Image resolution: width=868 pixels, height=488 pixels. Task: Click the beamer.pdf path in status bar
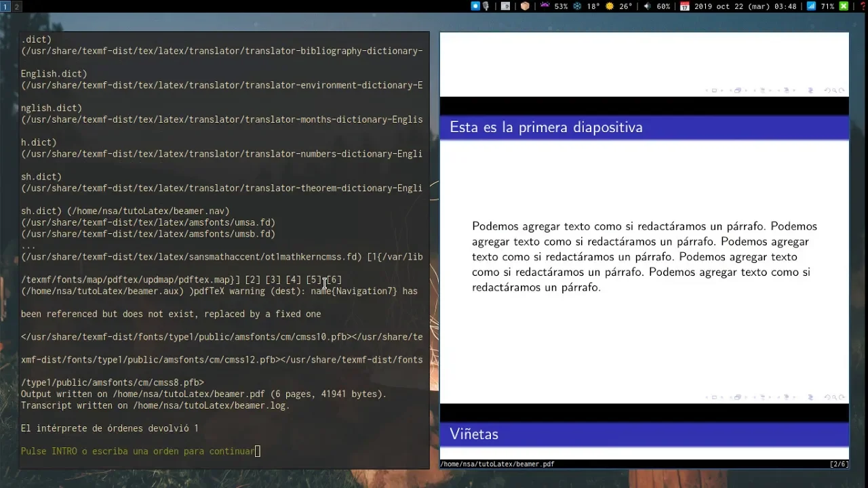pos(497,464)
